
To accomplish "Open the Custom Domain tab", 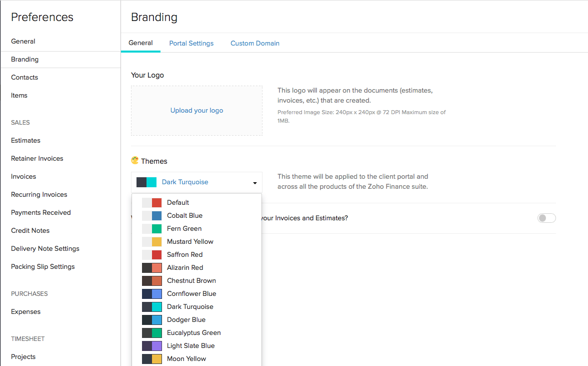I will [255, 44].
